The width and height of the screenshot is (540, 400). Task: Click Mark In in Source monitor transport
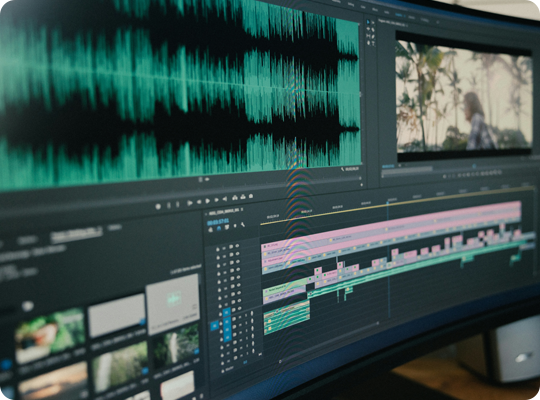[169, 205]
